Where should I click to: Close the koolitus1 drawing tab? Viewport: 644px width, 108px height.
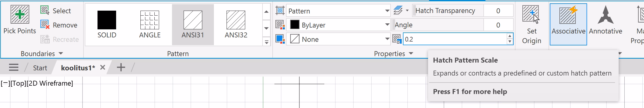point(103,67)
